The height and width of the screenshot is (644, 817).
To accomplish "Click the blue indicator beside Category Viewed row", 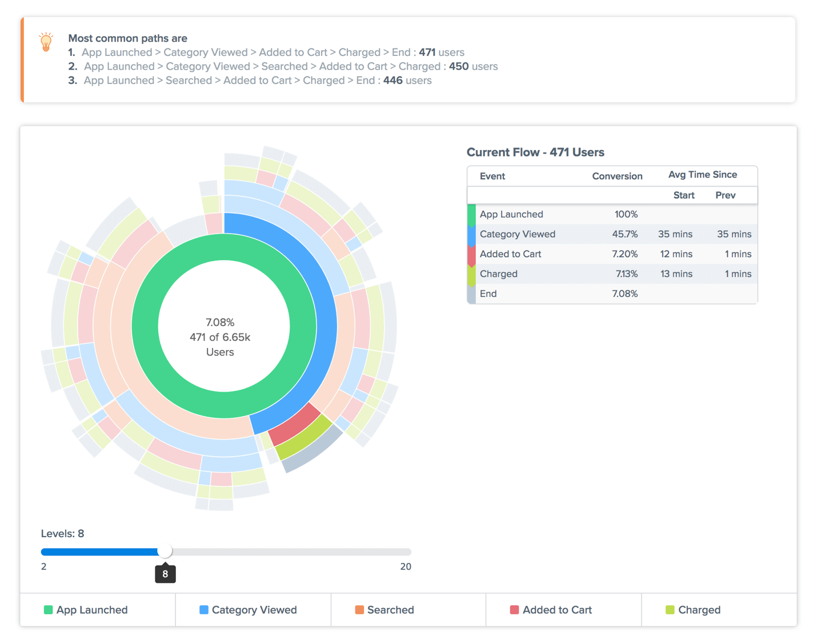I will [470, 234].
